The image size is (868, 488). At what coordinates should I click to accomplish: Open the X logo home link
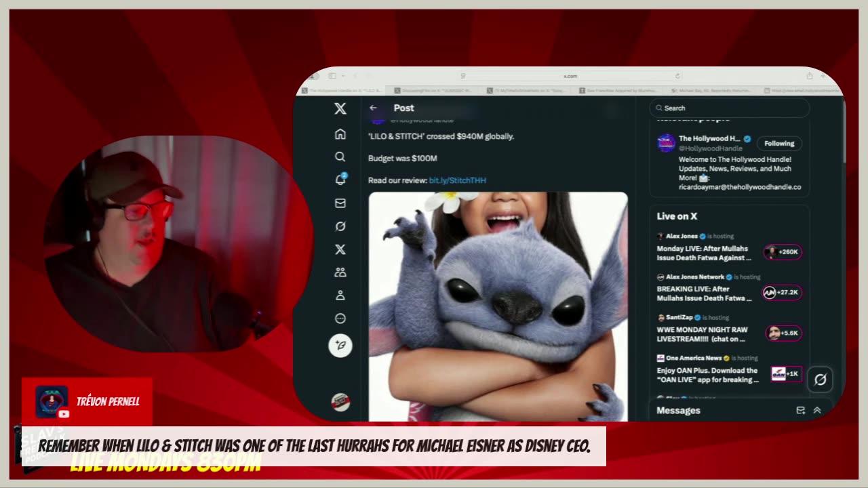[340, 108]
